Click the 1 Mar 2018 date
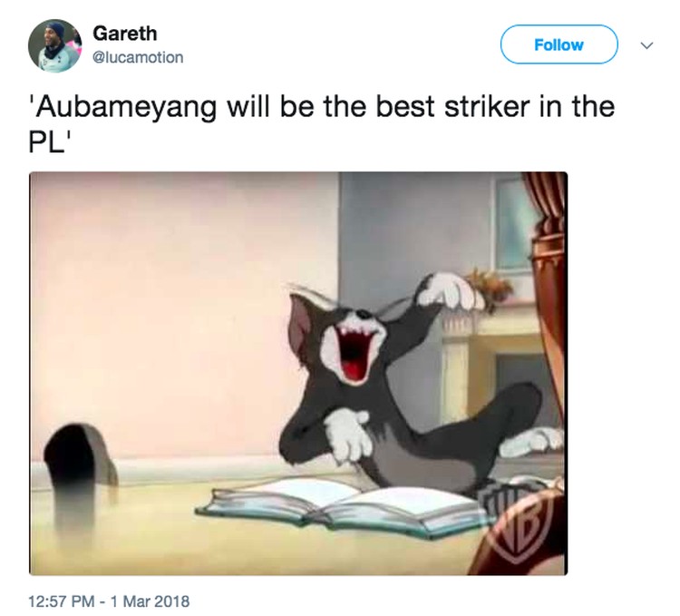Viewport: 680px width, 616px height. [150, 601]
